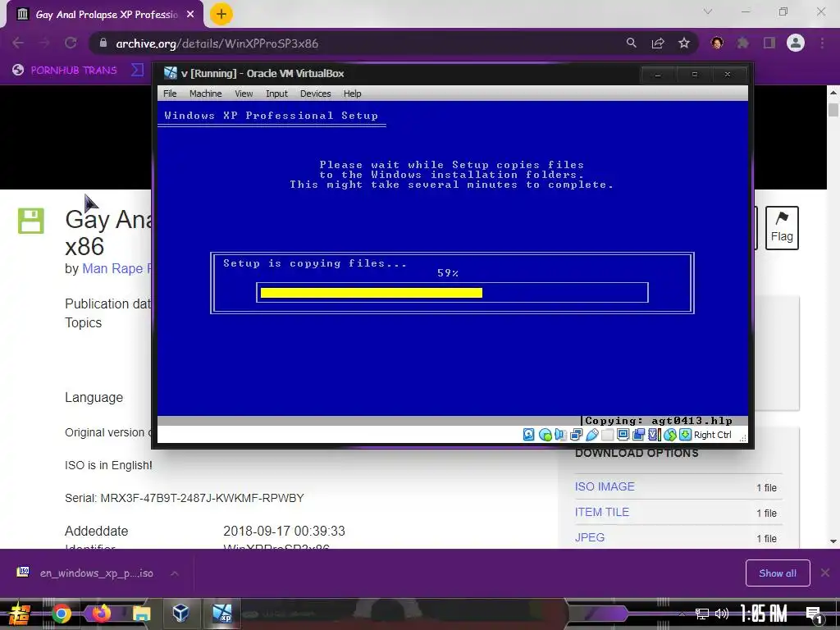Click the Chrome back arrow
This screenshot has height=630, width=840.
coord(18,43)
